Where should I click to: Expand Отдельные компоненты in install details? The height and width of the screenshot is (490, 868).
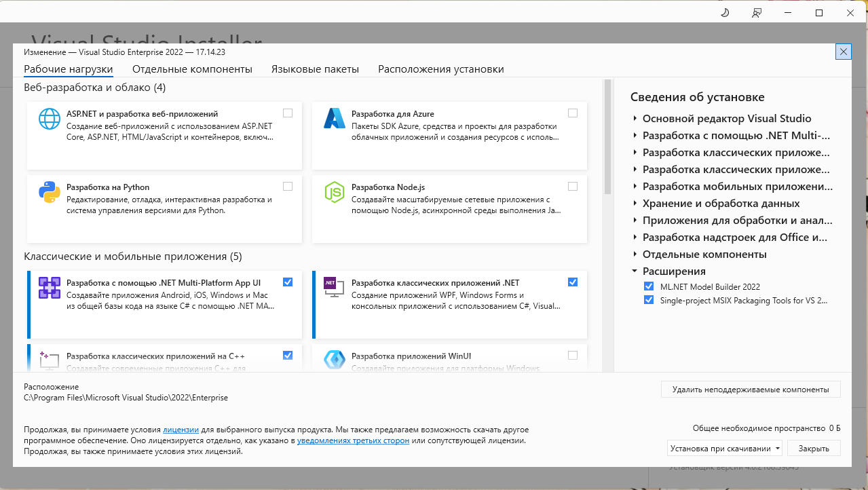[x=635, y=254]
